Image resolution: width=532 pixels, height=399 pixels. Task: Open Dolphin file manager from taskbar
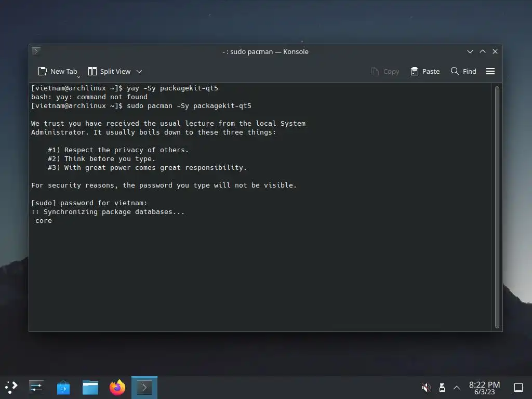point(90,388)
